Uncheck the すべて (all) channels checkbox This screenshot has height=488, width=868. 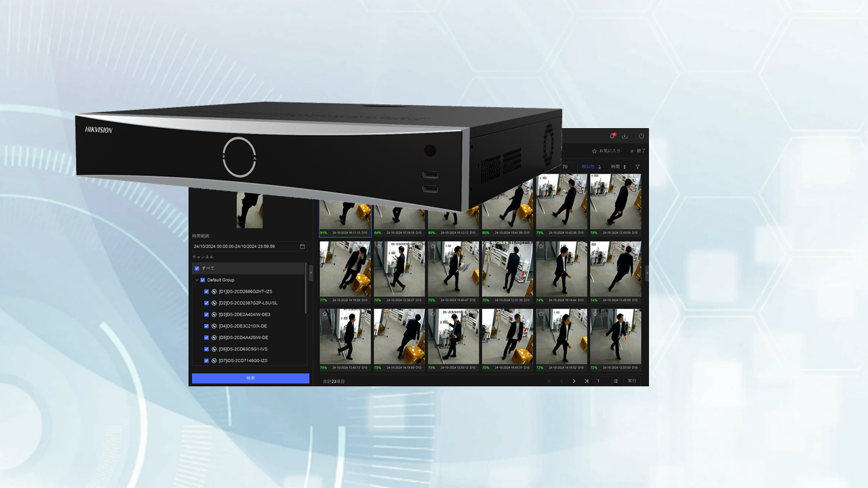197,268
